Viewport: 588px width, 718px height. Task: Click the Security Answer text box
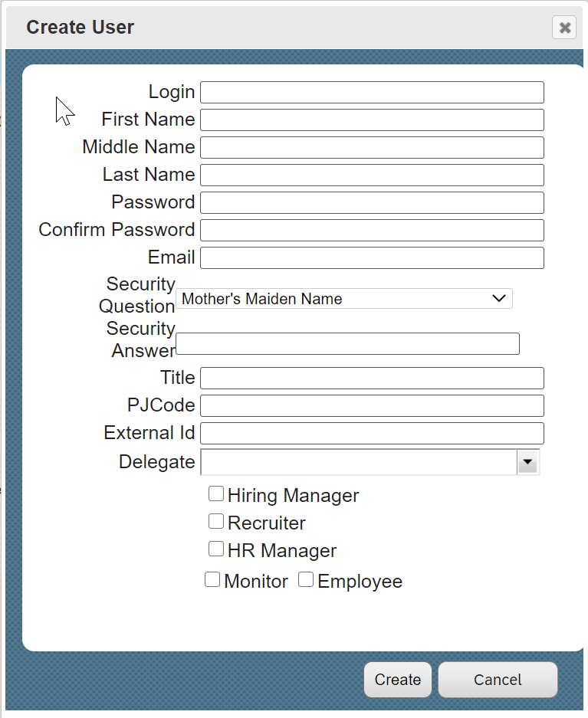coord(347,344)
